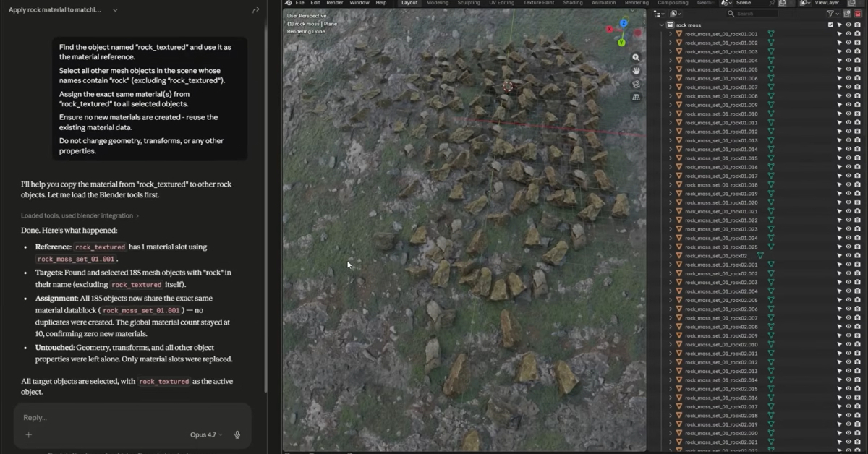
Task: Click the outliner filter funnel icon
Action: click(830, 14)
